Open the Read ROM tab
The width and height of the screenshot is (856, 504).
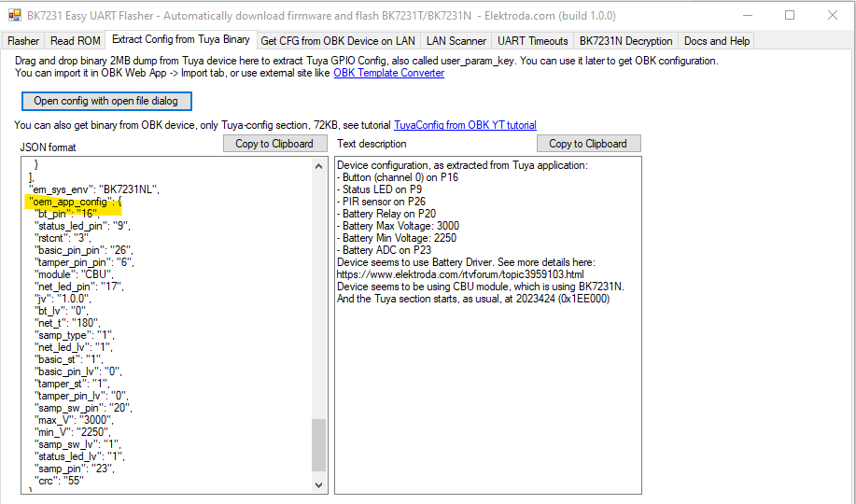[76, 41]
